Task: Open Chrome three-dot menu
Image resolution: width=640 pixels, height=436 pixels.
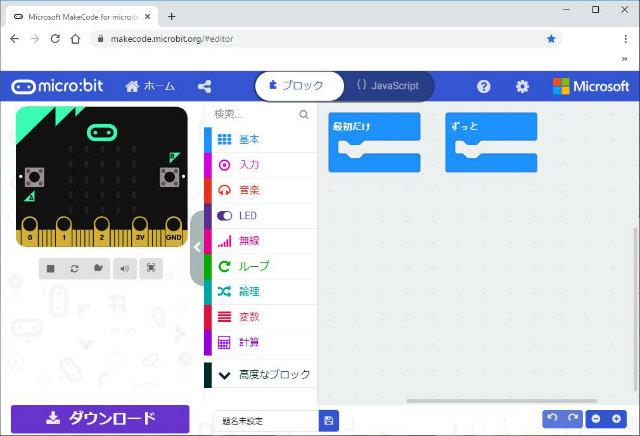Action: pos(625,39)
